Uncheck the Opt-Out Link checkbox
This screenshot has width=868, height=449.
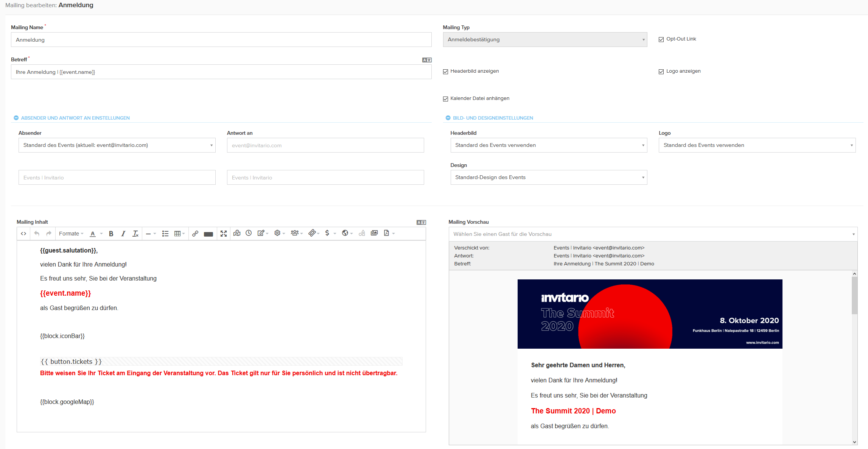click(x=661, y=39)
